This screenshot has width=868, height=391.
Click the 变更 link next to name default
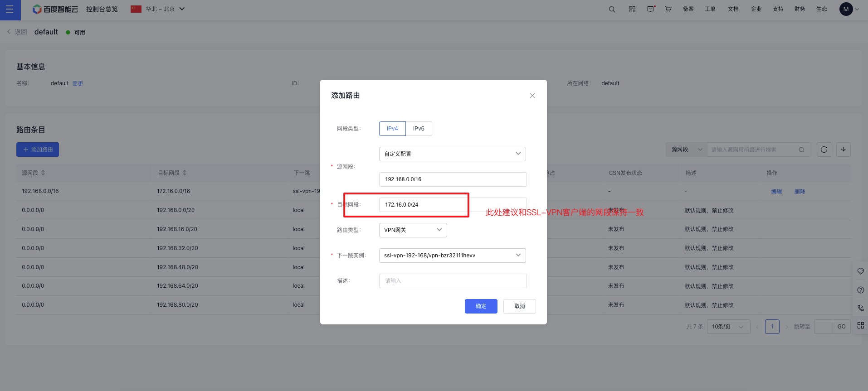coord(78,84)
